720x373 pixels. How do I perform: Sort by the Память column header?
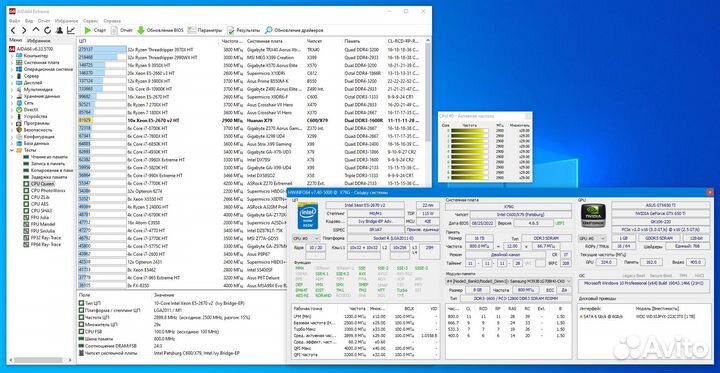tap(364, 41)
